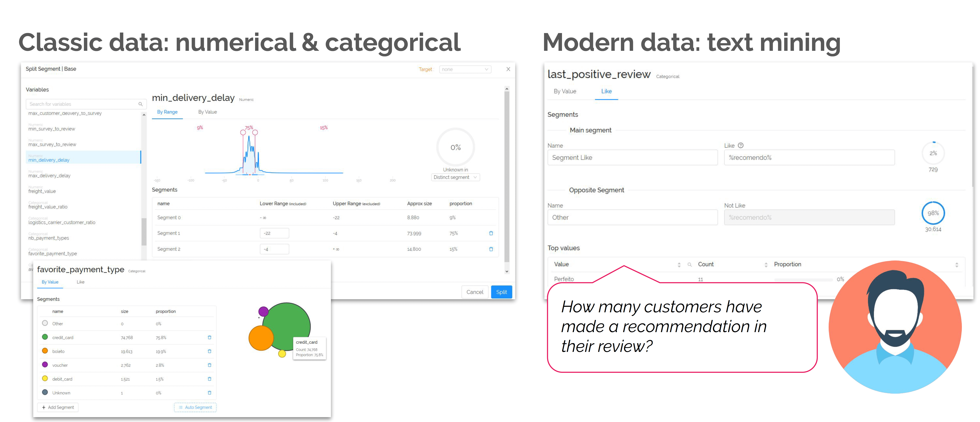Open Like tab in last_positive_review panel
980x422 pixels.
click(606, 91)
